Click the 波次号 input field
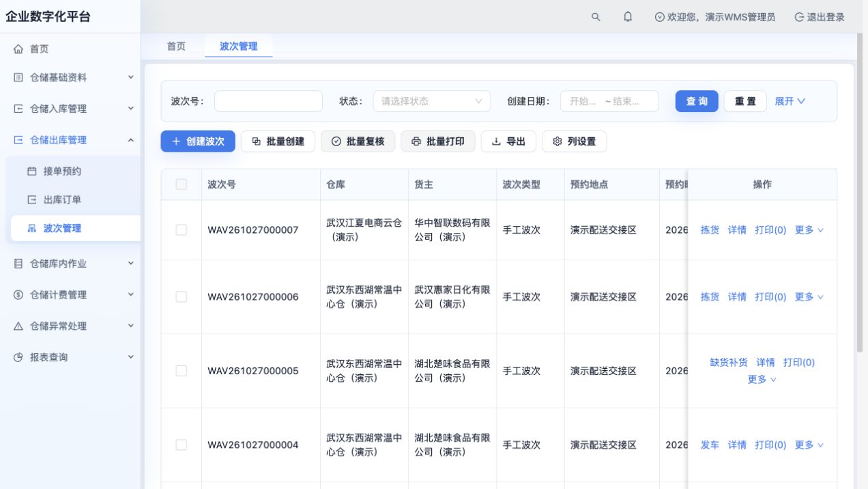This screenshot has width=868, height=489. (x=268, y=101)
